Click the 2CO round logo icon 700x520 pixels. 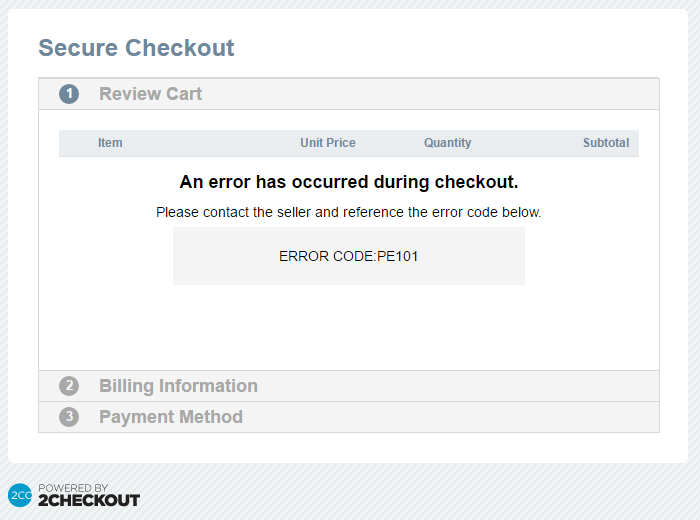pos(20,495)
